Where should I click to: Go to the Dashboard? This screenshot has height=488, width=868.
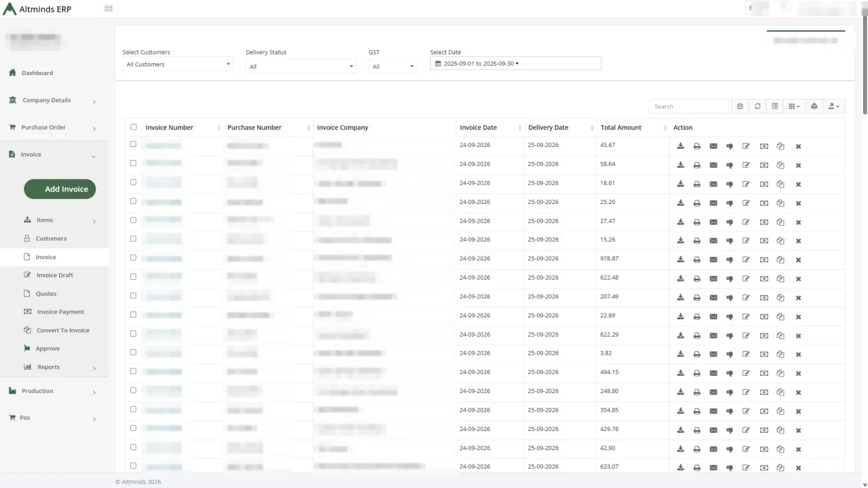[x=37, y=73]
